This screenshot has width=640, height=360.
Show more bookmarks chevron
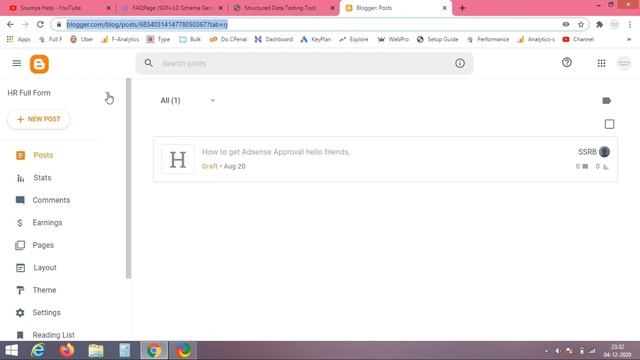(629, 39)
